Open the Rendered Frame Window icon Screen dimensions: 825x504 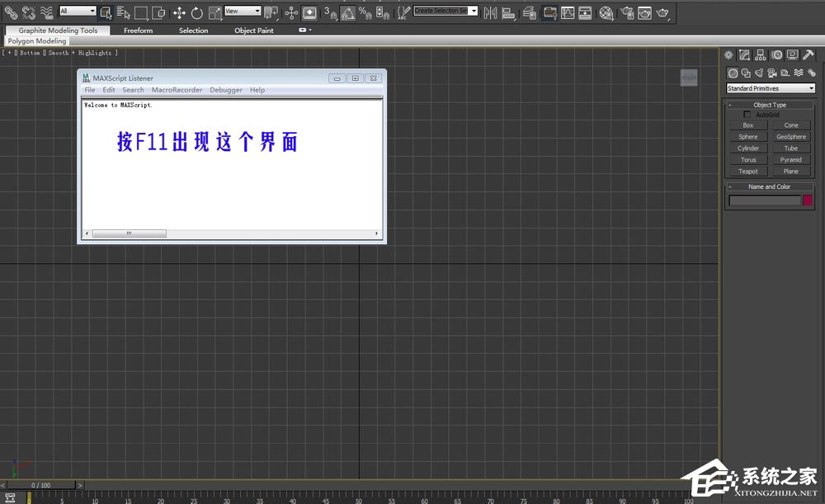coord(644,12)
